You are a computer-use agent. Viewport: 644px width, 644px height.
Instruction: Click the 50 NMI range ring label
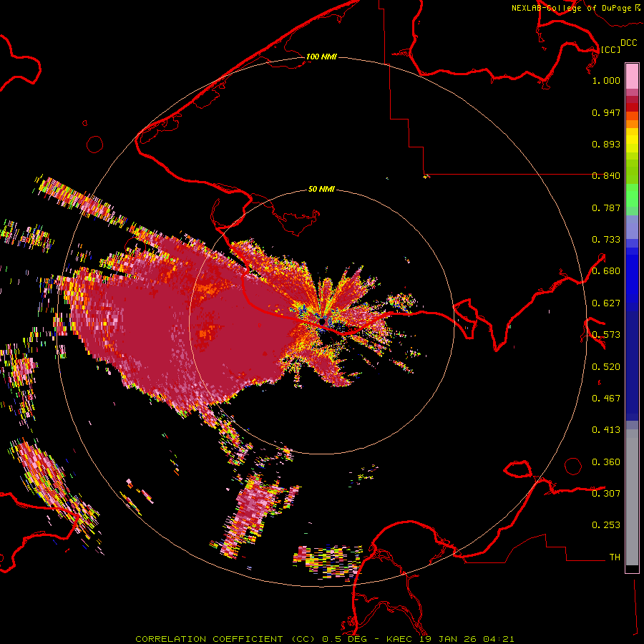[321, 189]
